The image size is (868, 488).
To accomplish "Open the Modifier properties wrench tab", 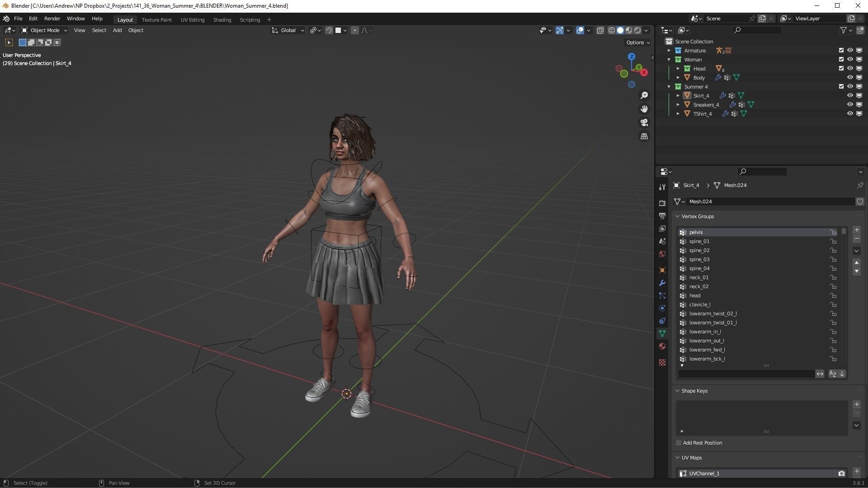I will pos(662,283).
